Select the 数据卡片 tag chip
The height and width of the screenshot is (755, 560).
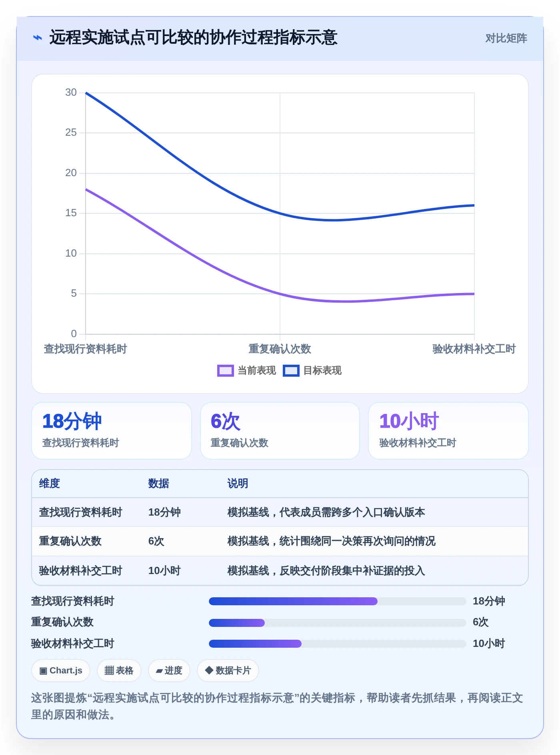pos(228,671)
